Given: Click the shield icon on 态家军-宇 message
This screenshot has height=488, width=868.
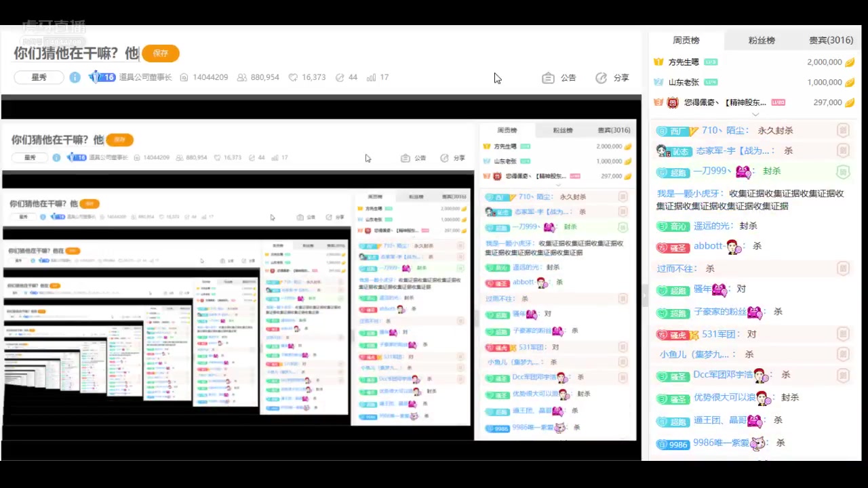Looking at the screenshot, I should 843,150.
